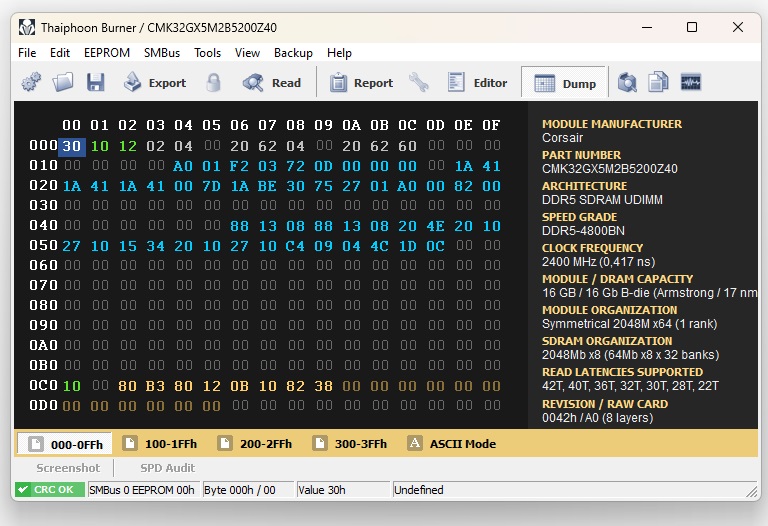Screen dimensions: 768x526
Task: Click the copy documents toolbar icon
Action: point(658,82)
